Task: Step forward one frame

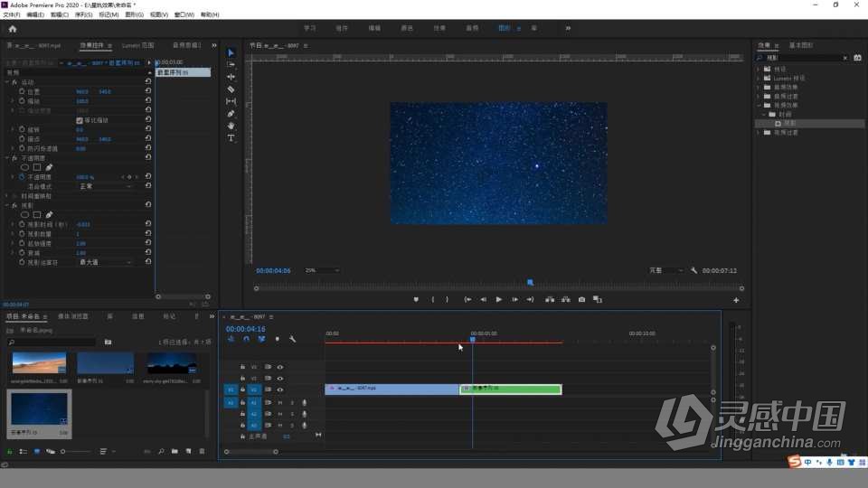Action: [514, 299]
